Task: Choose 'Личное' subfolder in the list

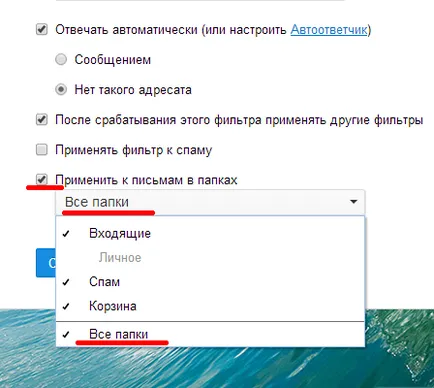Action: click(210, 258)
